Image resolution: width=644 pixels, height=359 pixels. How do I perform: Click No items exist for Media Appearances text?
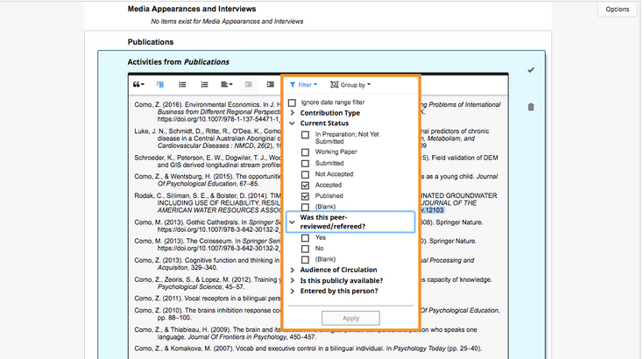point(227,21)
